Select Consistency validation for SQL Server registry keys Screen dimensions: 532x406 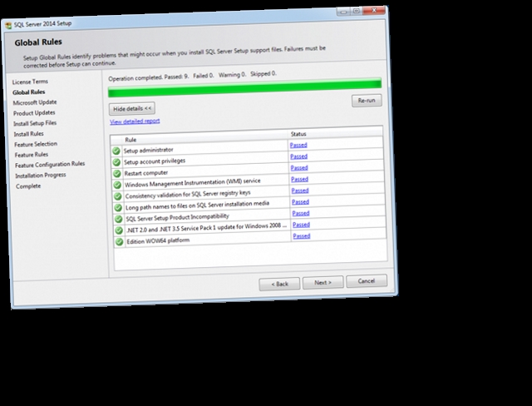pyautogui.click(x=188, y=195)
